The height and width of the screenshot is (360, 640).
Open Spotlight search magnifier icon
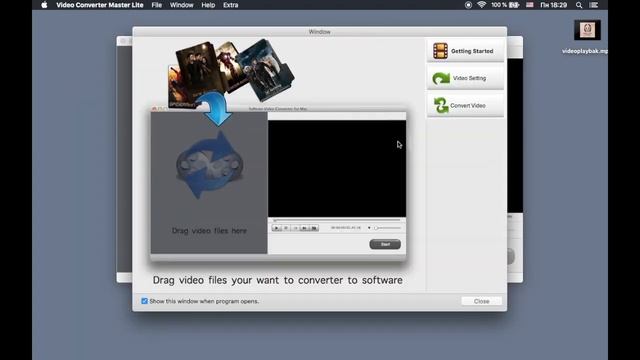point(579,5)
